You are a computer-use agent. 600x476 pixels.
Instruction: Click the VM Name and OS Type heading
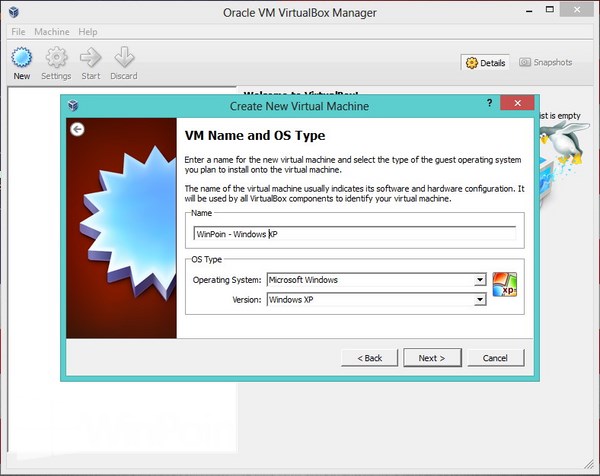255,135
